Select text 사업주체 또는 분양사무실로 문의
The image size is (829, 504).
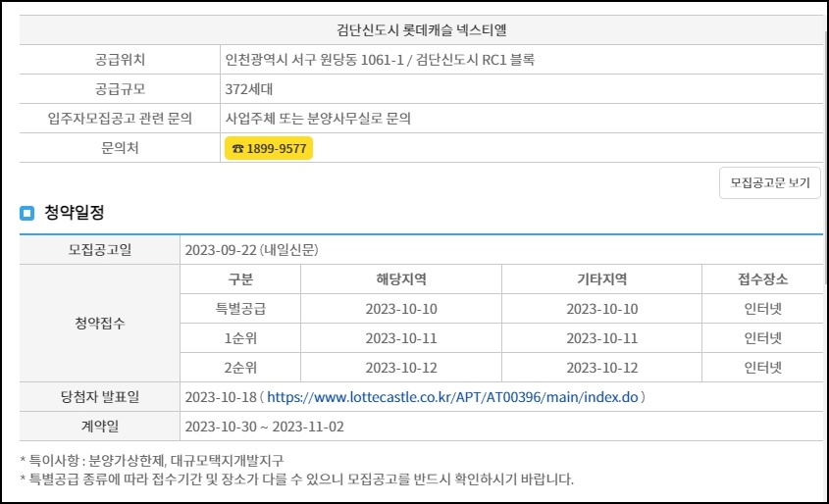coord(318,119)
